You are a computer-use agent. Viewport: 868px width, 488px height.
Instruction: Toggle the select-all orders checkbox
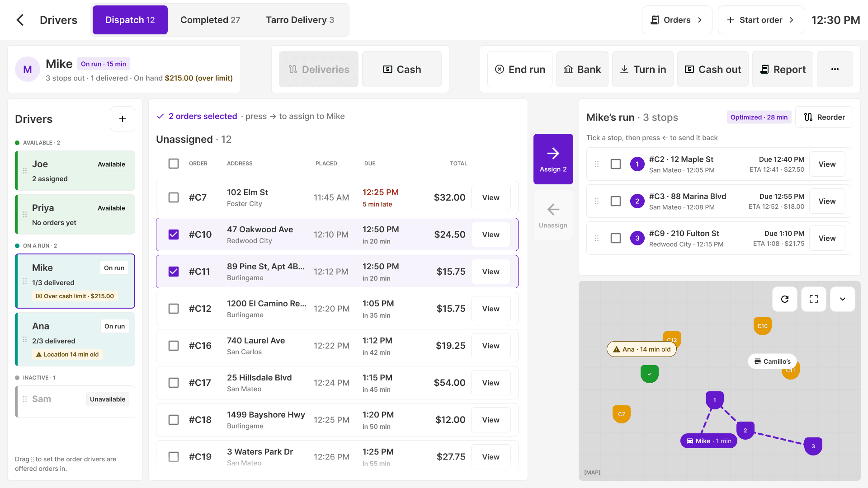click(x=174, y=164)
